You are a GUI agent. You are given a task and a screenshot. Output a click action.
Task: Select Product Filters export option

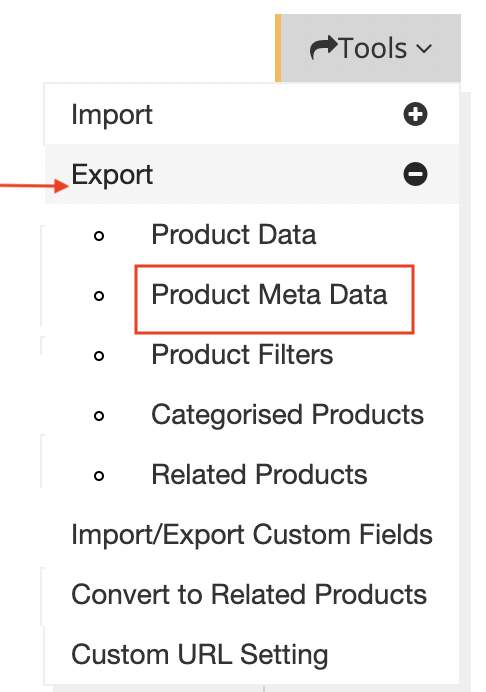pos(242,354)
